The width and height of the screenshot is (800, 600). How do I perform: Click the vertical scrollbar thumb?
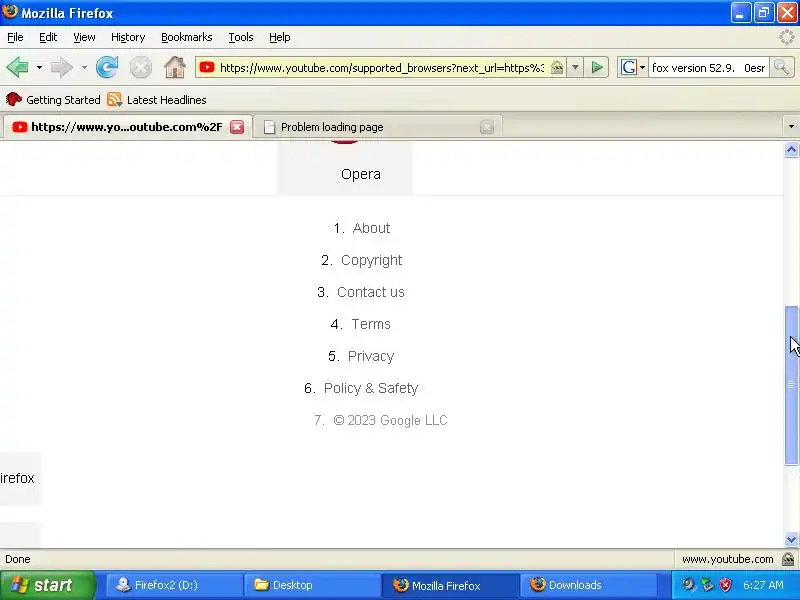(x=791, y=385)
